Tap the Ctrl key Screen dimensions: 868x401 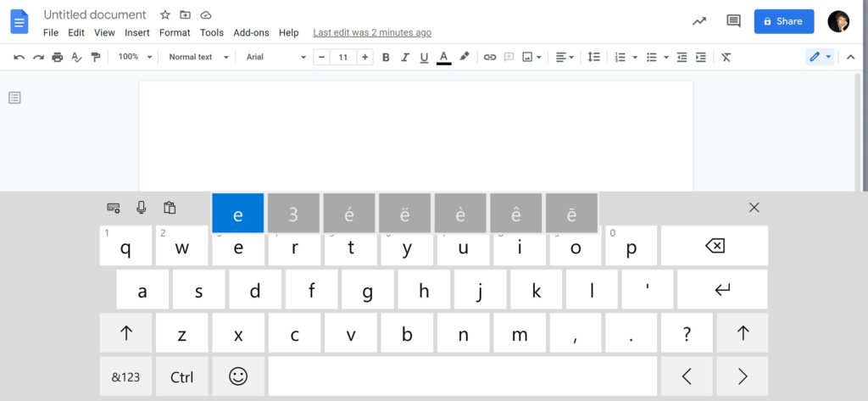[x=181, y=376]
